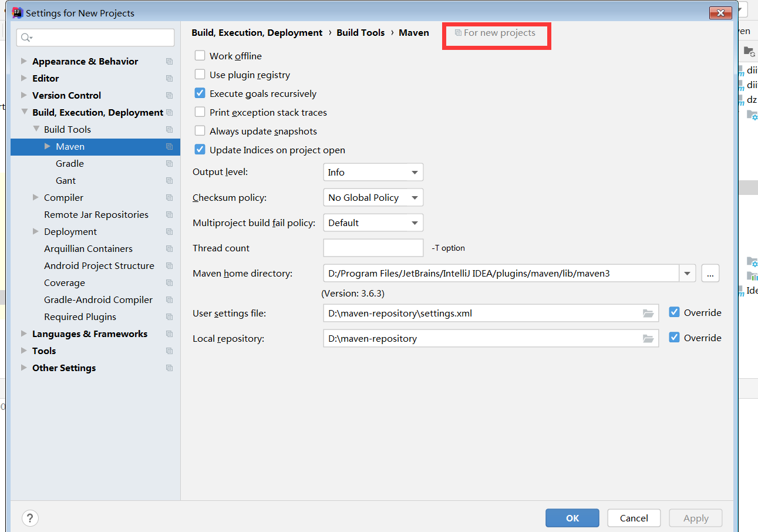Viewport: 758px width, 532px height.
Task: Expand the Maven subtree arrow
Action: [48, 146]
